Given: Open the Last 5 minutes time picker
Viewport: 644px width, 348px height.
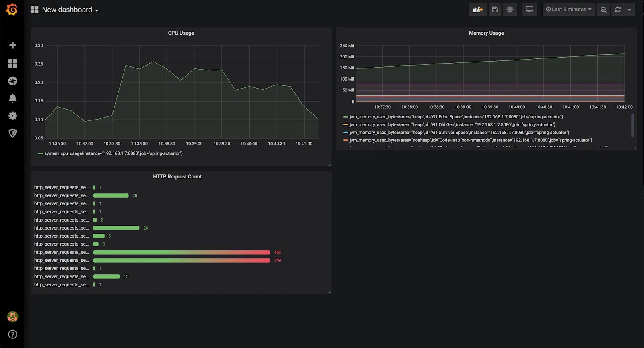Looking at the screenshot, I should [x=569, y=10].
